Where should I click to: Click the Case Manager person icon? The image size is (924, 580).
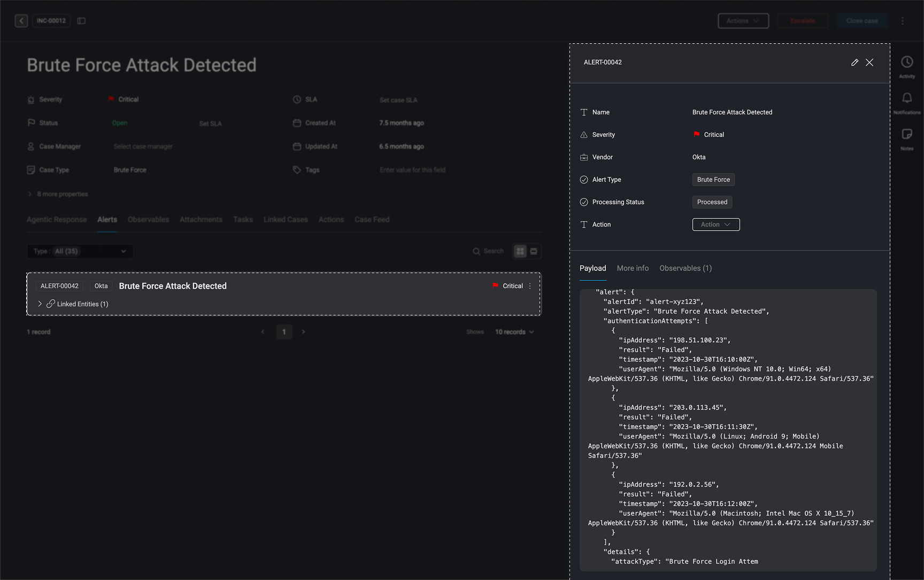click(x=31, y=146)
